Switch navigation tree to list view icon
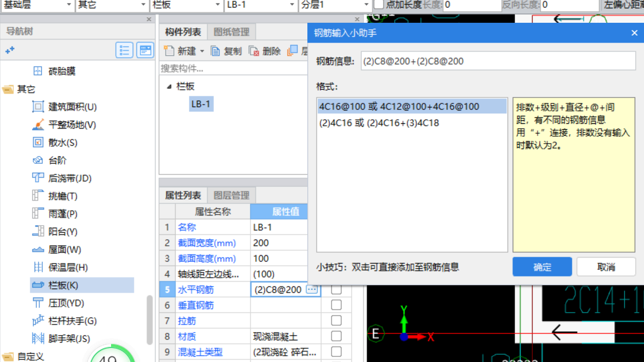This screenshot has height=362, width=644. (x=124, y=50)
